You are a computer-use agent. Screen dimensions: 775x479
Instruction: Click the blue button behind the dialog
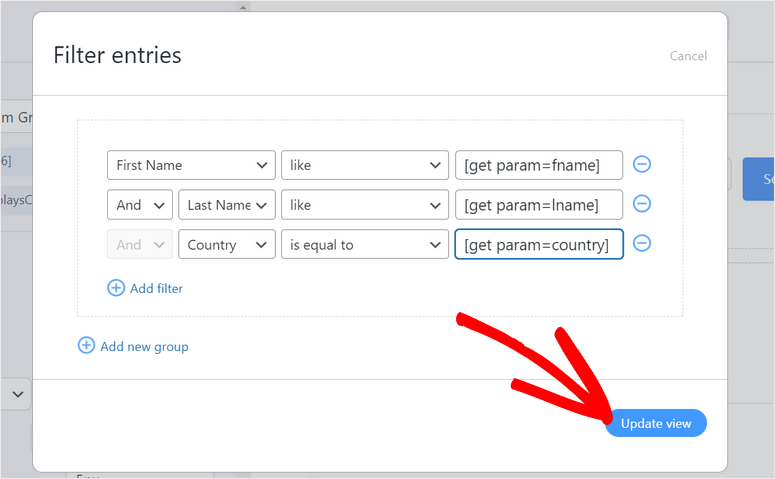(x=759, y=179)
